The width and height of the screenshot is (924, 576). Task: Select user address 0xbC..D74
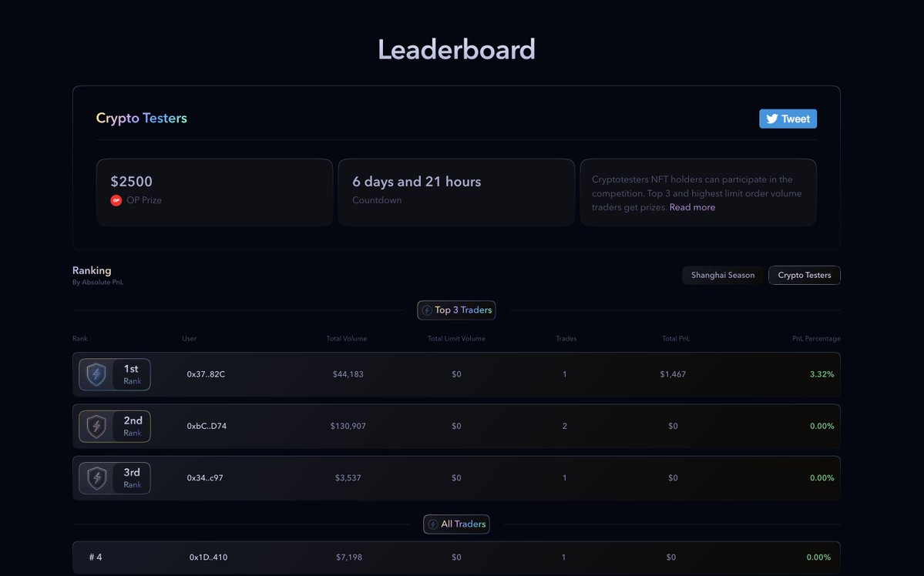(207, 426)
